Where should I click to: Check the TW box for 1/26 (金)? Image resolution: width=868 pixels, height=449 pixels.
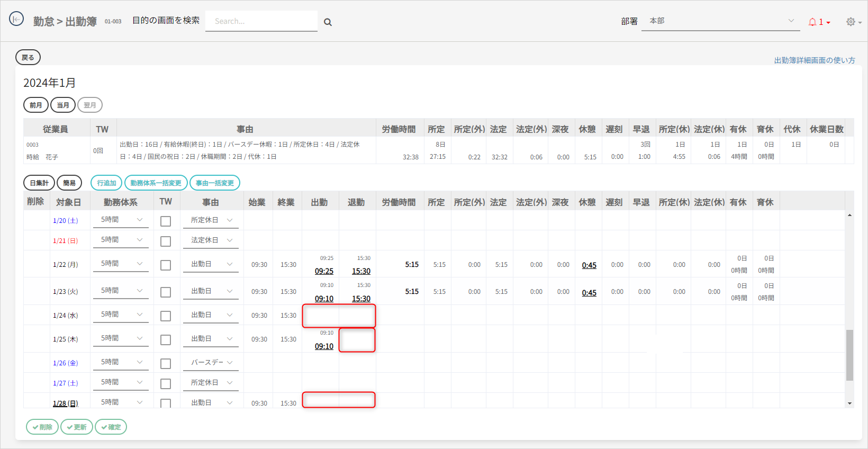(166, 364)
